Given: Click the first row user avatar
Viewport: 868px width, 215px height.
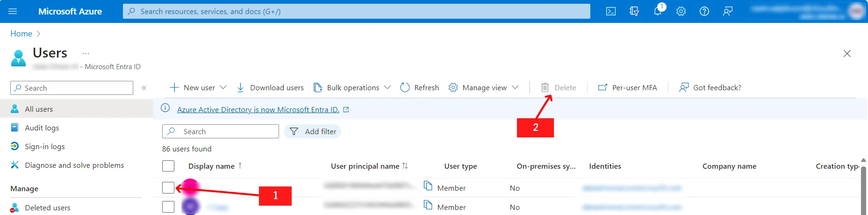Looking at the screenshot, I should coord(190,187).
